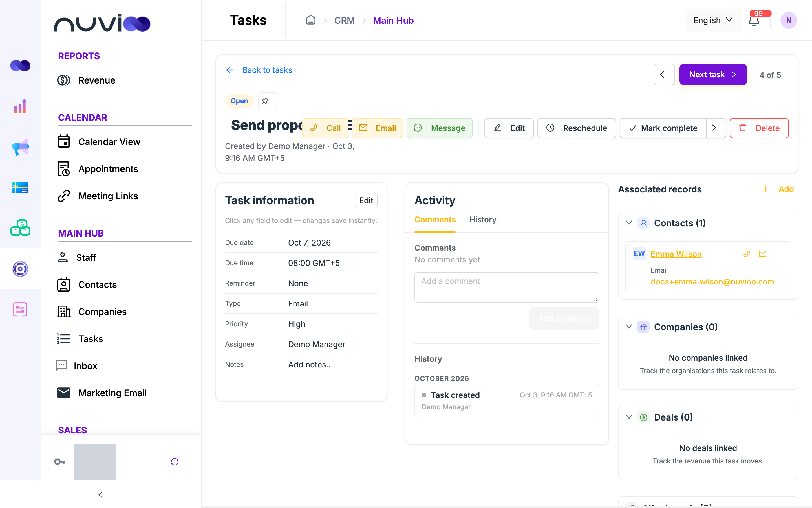
Task: Click the Next task button
Action: point(713,75)
